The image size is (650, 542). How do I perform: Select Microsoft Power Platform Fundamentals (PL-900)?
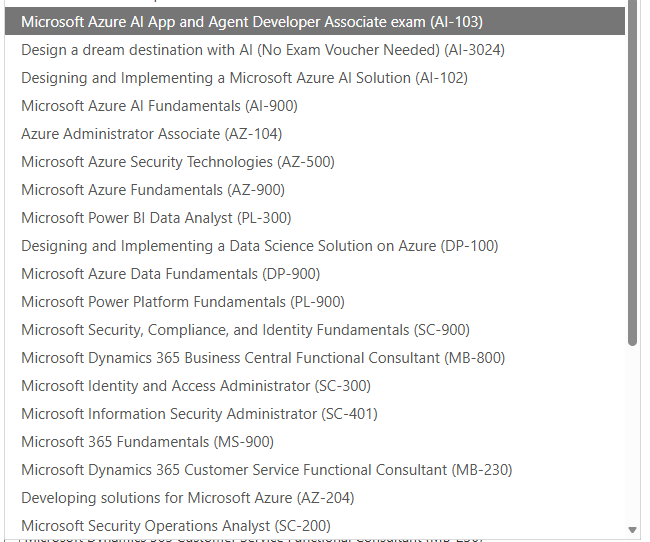click(315, 302)
